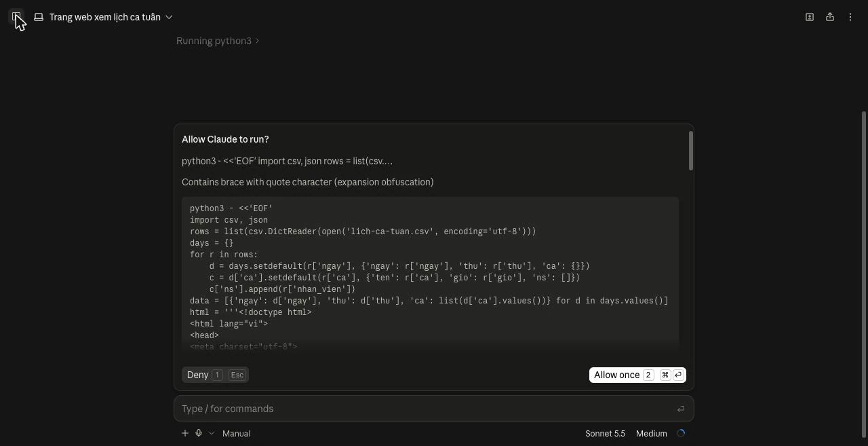Click the 'import csv, json' code line
Screen dimensions: 868x446
229,220
